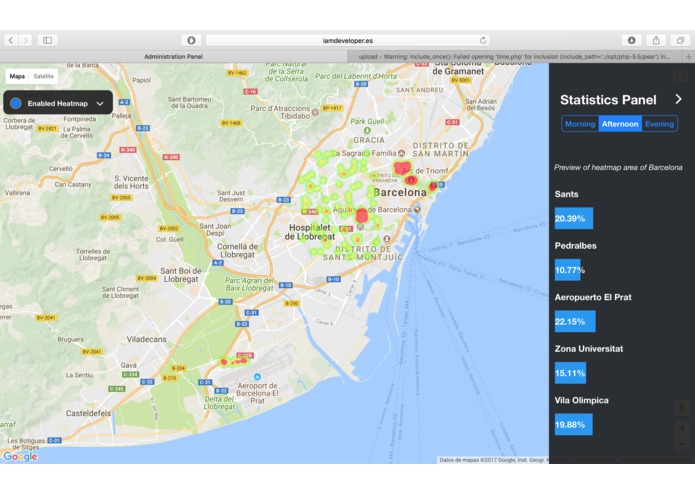Click the Pedralbes label
695x494 pixels.
coord(575,245)
